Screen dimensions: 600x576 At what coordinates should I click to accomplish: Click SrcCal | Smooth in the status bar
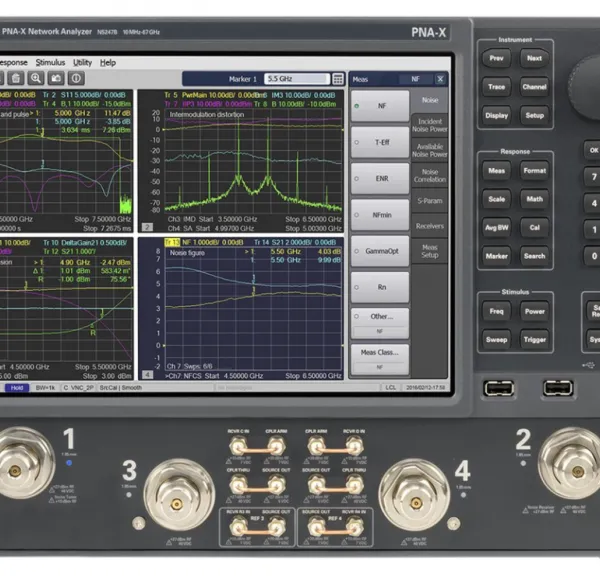coord(121,388)
